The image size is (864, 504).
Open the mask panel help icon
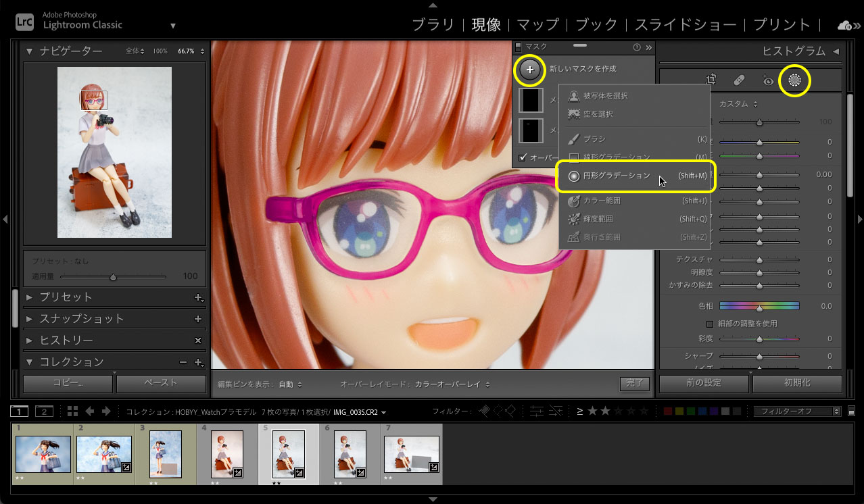point(636,47)
